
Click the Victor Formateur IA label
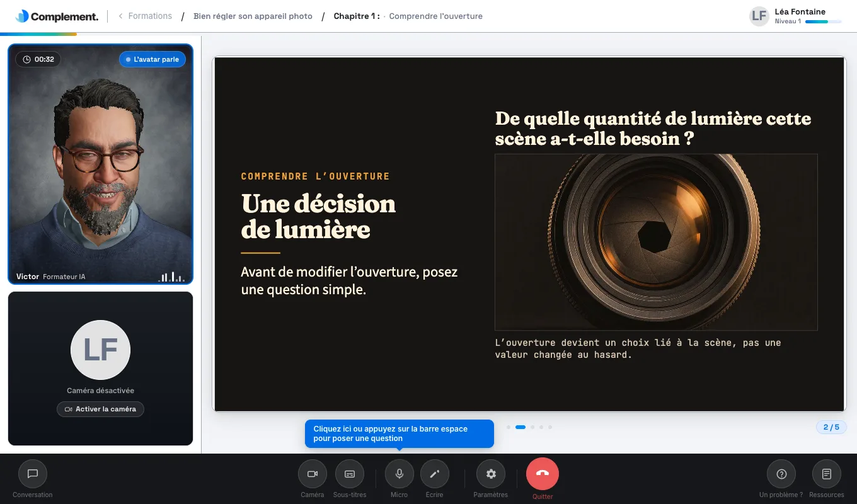pyautogui.click(x=51, y=277)
